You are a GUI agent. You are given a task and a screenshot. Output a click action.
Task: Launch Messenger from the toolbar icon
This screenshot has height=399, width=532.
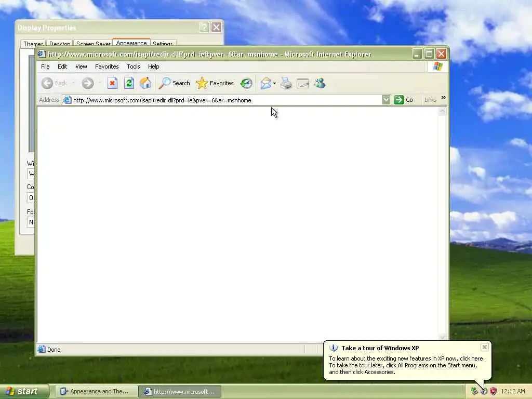click(x=320, y=83)
